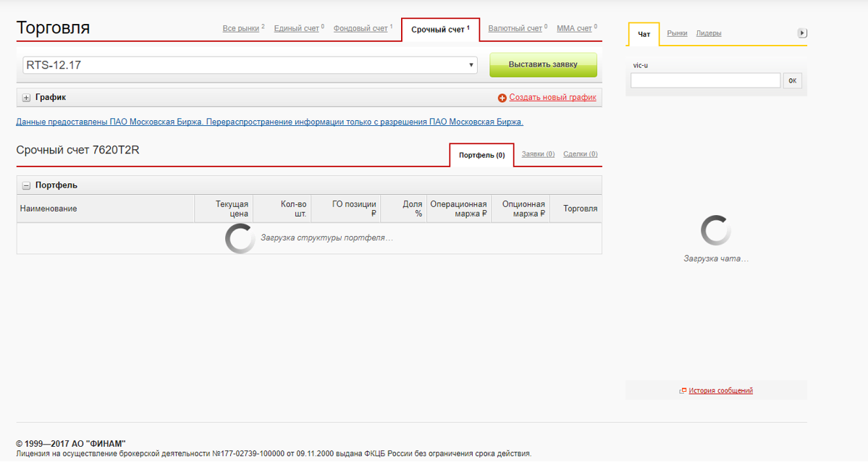
Task: Switch to the Рынки tab
Action: (x=678, y=33)
